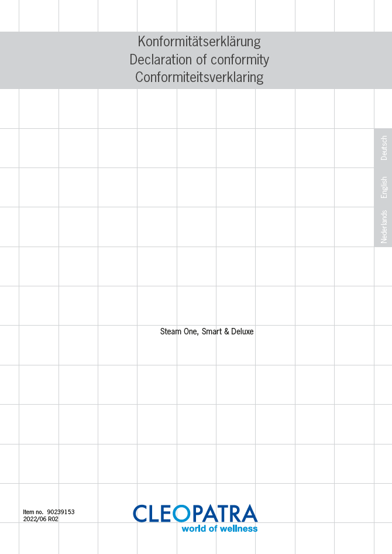392x554 pixels.
Task: Click the 'Item no.' label
Action: click(x=33, y=512)
